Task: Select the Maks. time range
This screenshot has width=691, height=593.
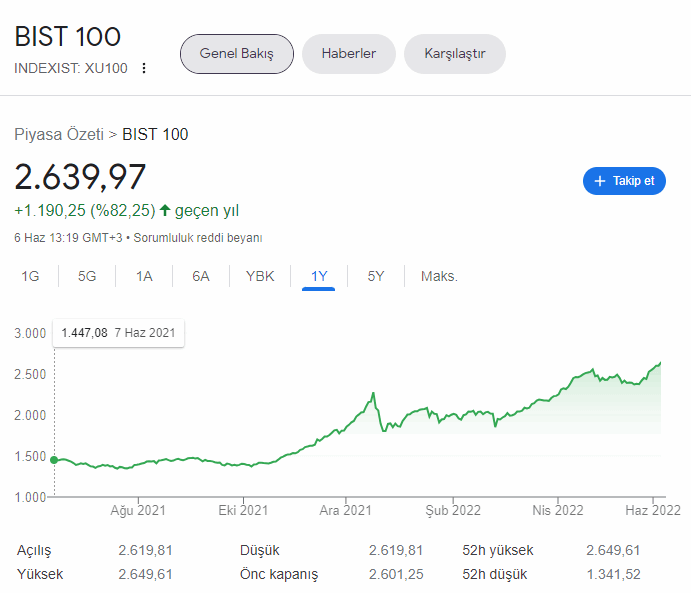Action: pos(439,276)
